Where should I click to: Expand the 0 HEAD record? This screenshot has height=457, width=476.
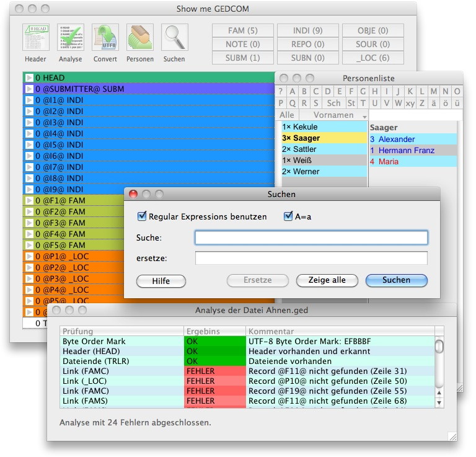coord(29,78)
